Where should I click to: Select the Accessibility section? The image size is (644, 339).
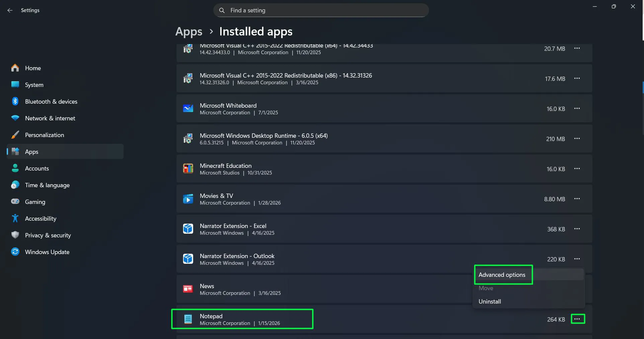point(41,218)
